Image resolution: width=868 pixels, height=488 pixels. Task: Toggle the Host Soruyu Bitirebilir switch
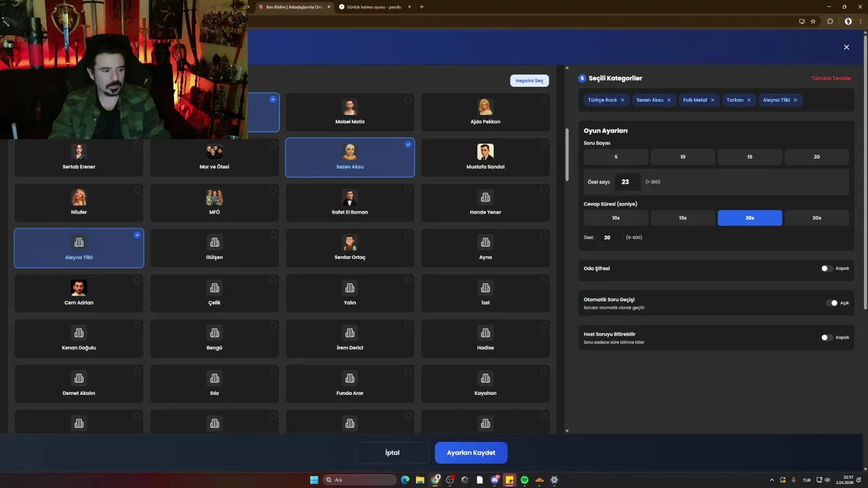pyautogui.click(x=827, y=338)
